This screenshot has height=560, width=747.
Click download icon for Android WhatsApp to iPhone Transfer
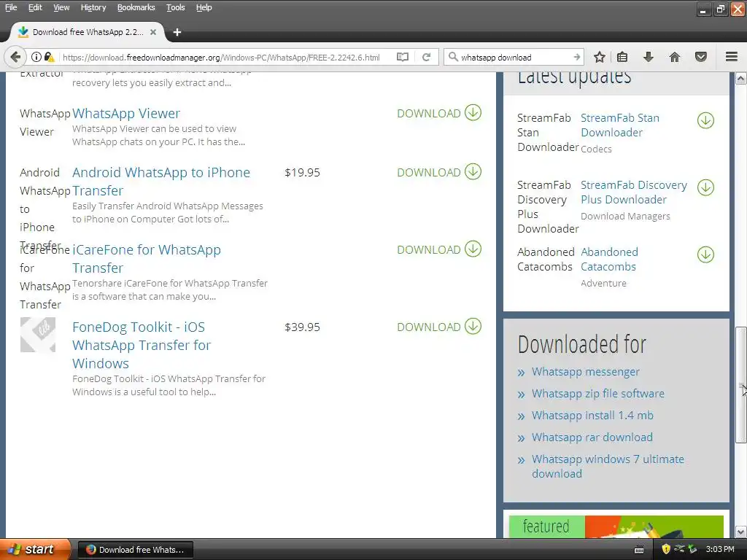tap(473, 171)
